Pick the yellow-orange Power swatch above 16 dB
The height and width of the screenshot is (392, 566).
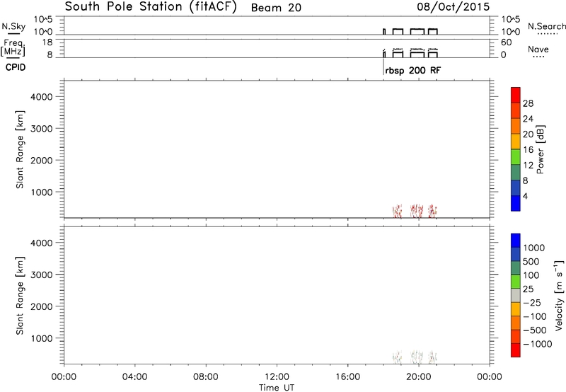pos(516,141)
